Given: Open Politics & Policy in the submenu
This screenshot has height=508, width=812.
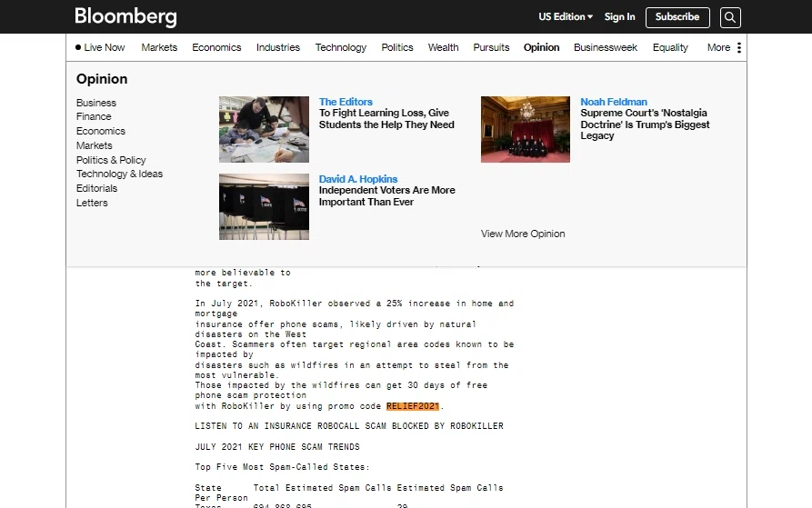Looking at the screenshot, I should (x=111, y=160).
